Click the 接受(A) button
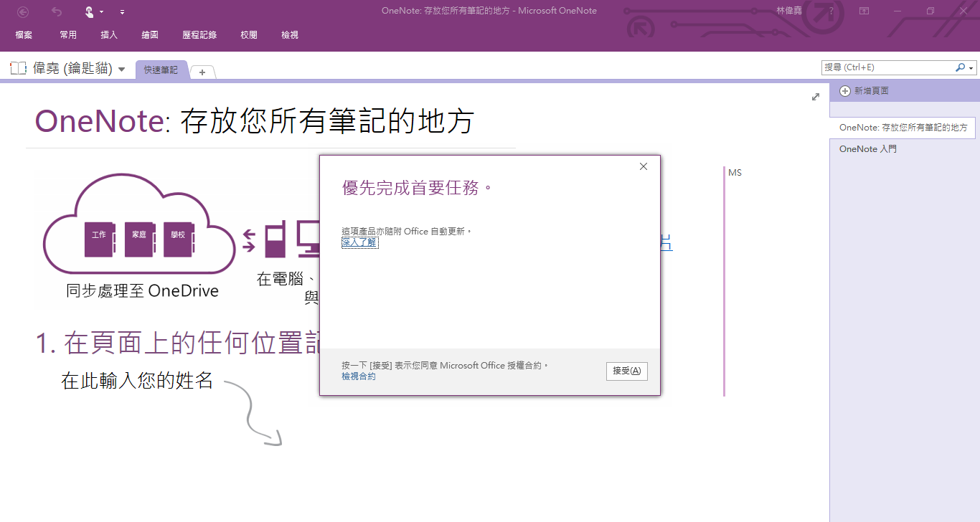This screenshot has height=522, width=980. point(627,371)
